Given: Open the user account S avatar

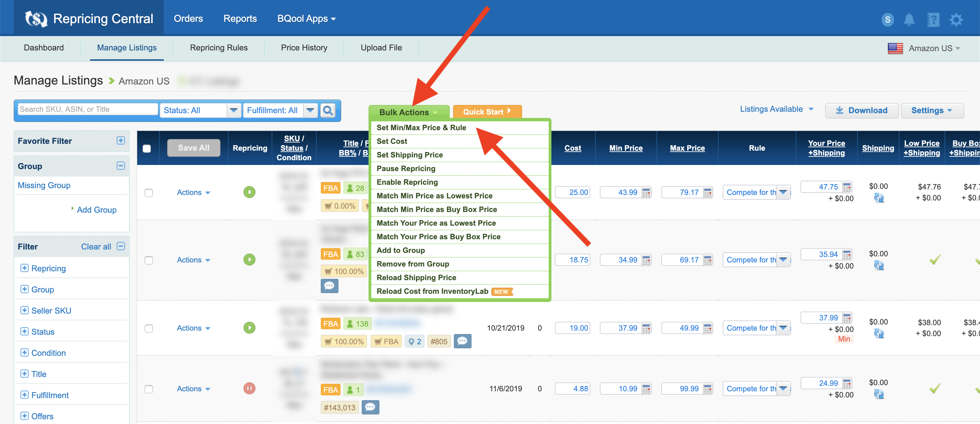Looking at the screenshot, I should [x=888, y=19].
